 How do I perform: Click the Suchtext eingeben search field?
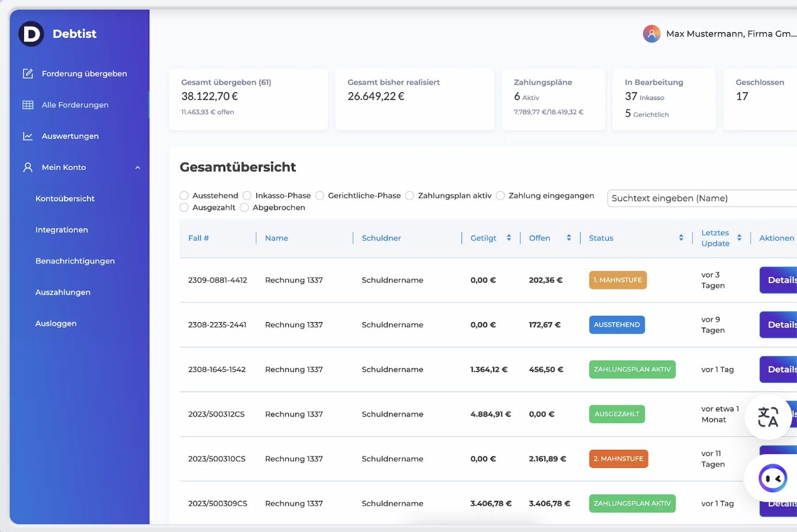tap(701, 198)
